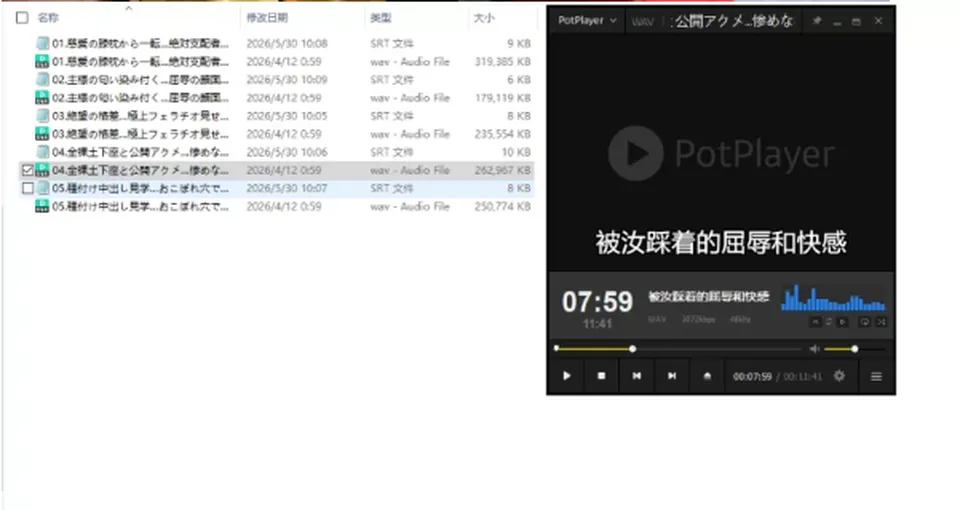Viewport: 960px width, 510px height.
Task: Close the PotPlayer window
Action: coord(878,21)
